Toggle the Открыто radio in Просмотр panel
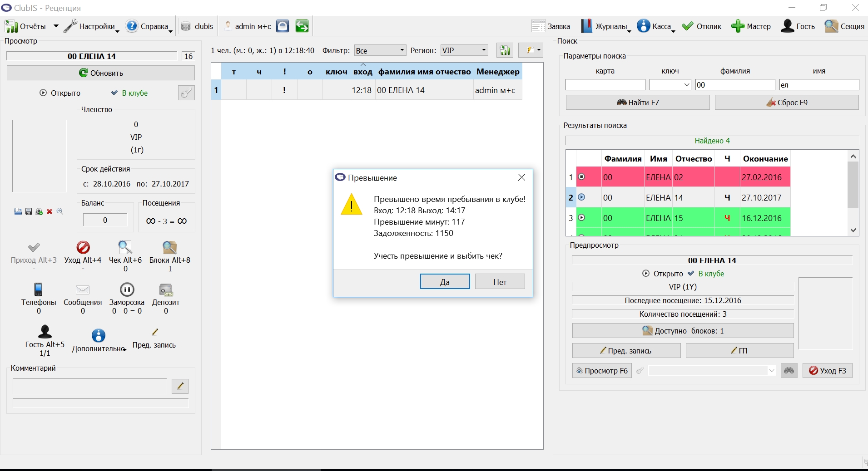 coord(43,93)
